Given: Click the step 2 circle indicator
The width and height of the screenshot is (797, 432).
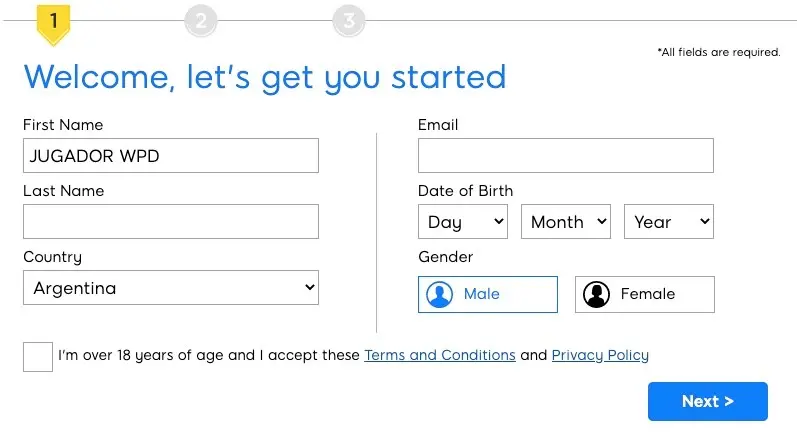Looking at the screenshot, I should (x=201, y=20).
